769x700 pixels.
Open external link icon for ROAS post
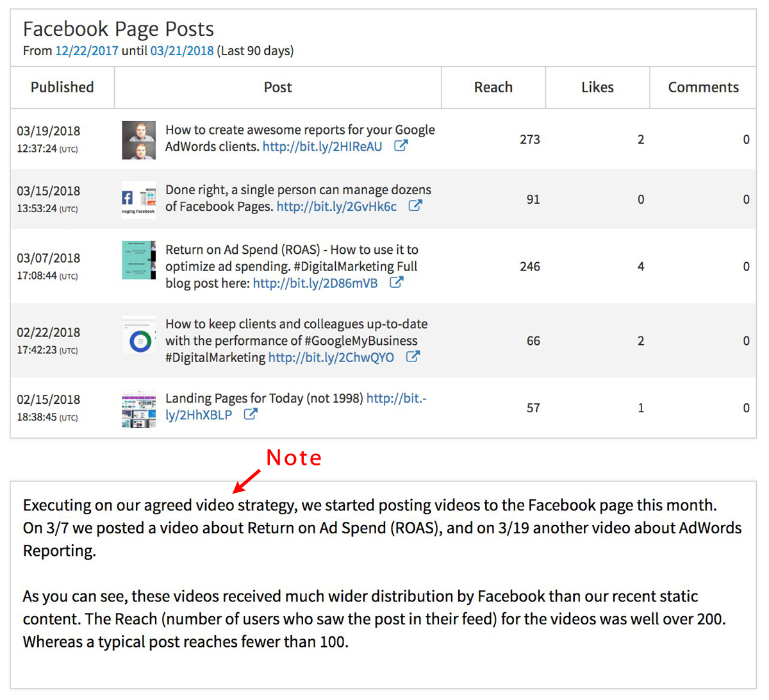[x=397, y=282]
